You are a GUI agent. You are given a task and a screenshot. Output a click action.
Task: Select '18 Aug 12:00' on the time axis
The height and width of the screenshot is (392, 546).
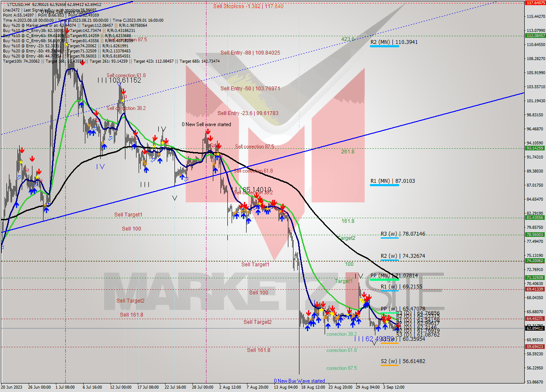tap(312, 387)
